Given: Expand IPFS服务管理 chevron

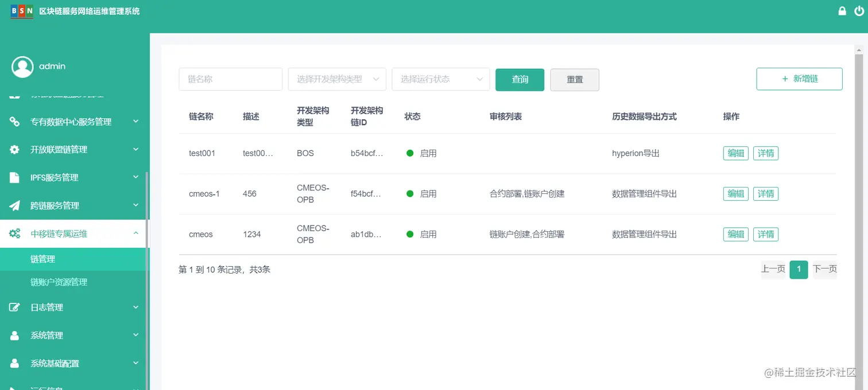Looking at the screenshot, I should tap(136, 177).
